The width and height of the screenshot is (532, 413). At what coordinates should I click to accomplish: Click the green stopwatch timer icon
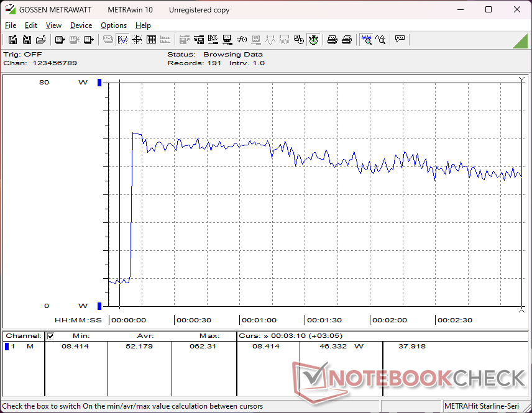coord(313,40)
